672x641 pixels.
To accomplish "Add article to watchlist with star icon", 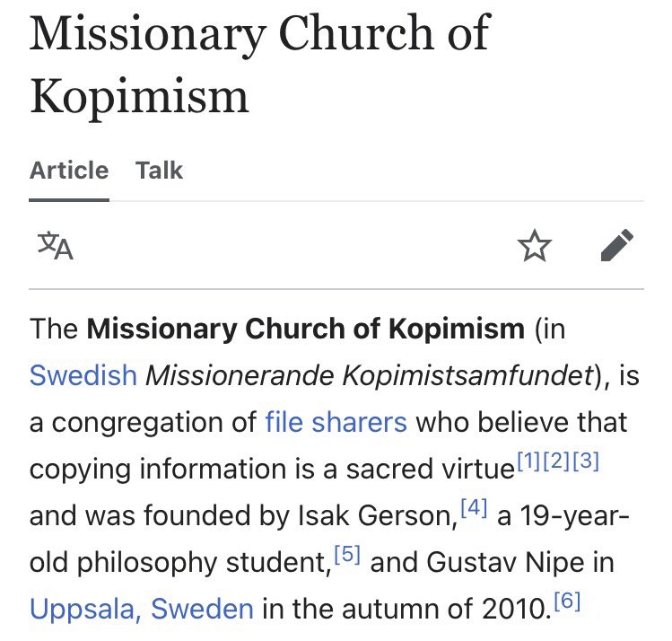I will point(535,246).
